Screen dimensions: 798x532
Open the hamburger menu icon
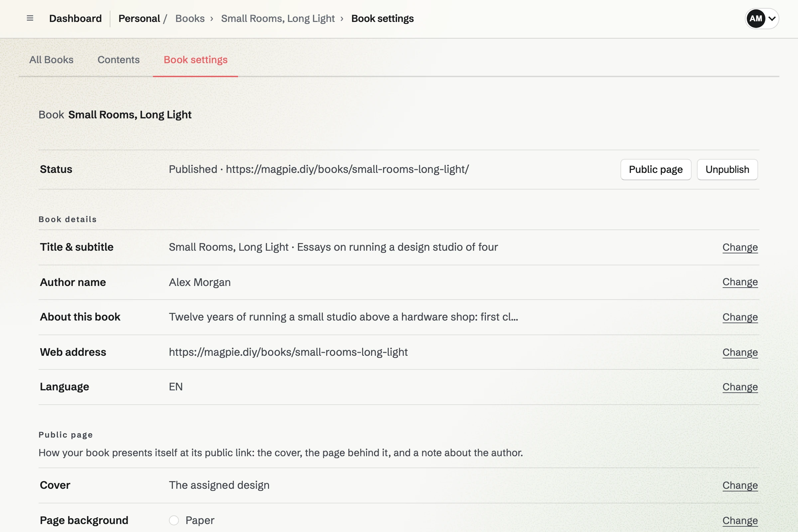click(30, 18)
